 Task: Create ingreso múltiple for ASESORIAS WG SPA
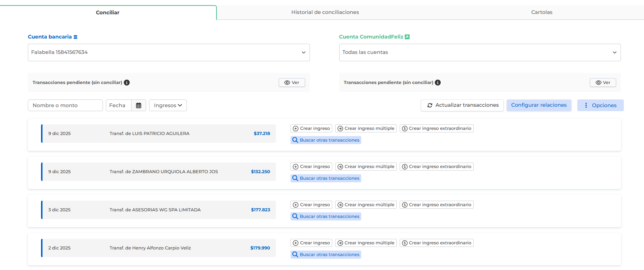click(x=366, y=205)
